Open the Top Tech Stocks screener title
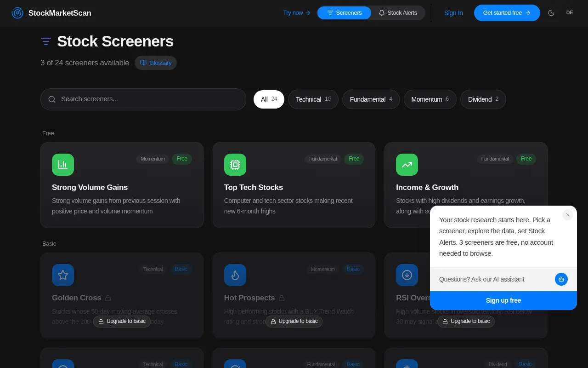 pyautogui.click(x=254, y=187)
